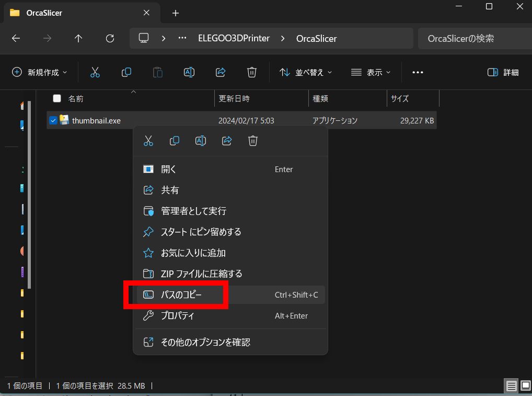This screenshot has height=396, width=532.
Task: Choose スタートにピン留めする
Action: coord(230,232)
